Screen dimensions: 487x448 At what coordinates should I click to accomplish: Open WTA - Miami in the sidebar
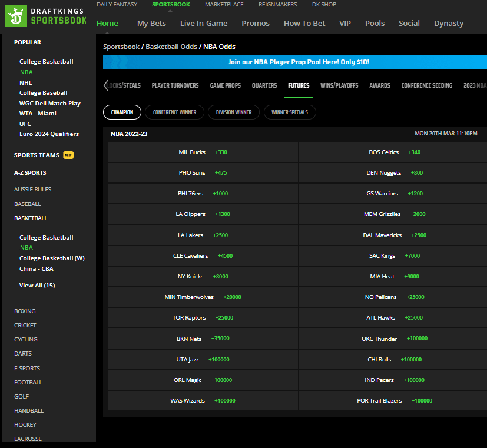38,113
